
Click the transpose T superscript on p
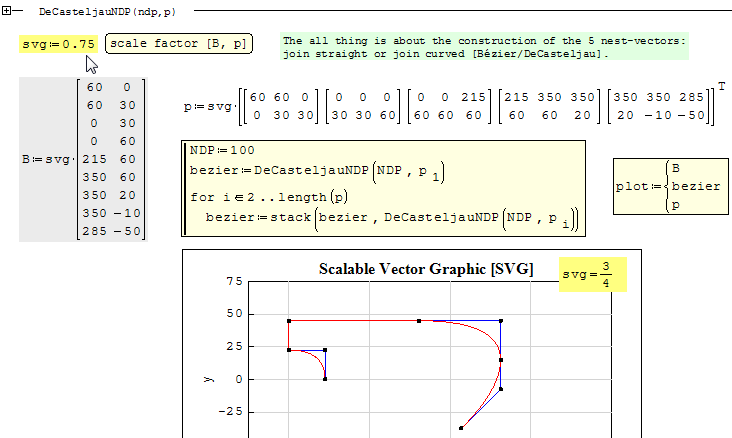click(x=721, y=87)
